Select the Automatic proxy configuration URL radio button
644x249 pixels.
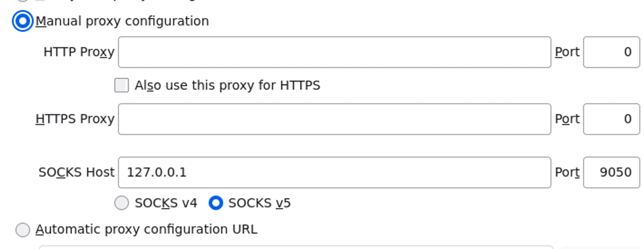pos(23,230)
